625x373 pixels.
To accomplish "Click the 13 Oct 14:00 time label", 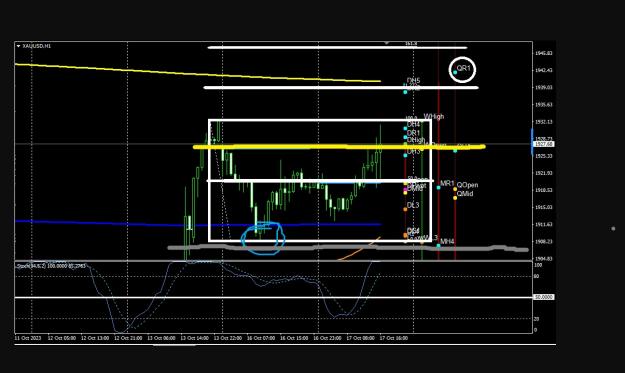I will coord(195,338).
